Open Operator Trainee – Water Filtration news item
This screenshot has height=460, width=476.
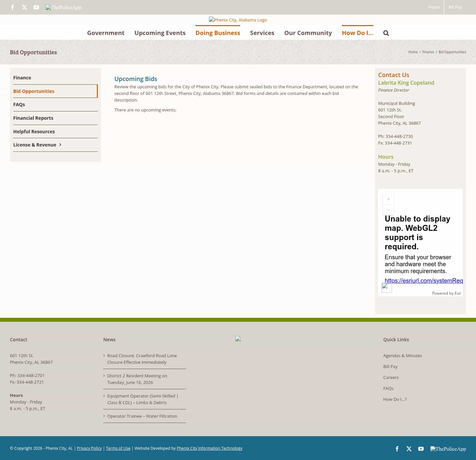tap(142, 416)
